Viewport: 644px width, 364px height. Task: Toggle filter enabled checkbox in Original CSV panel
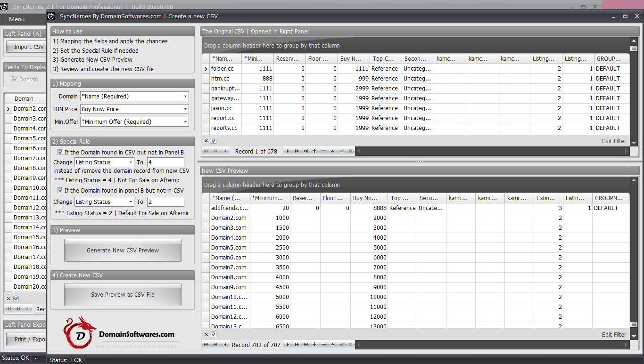pos(214,141)
